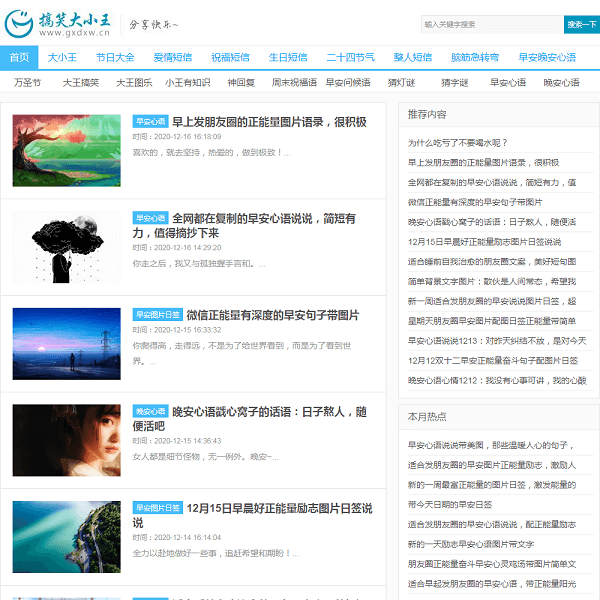Select the 猜字谜 link
600x600 pixels.
(455, 83)
